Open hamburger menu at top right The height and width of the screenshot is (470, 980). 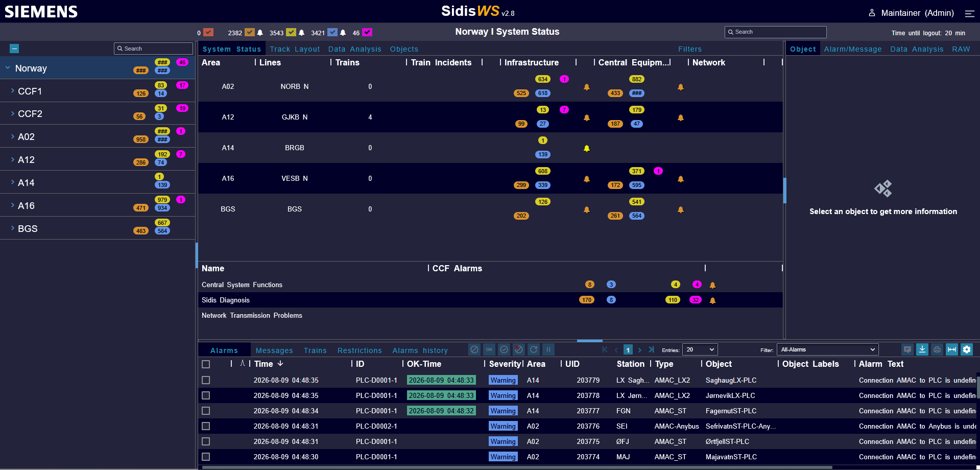point(969,13)
